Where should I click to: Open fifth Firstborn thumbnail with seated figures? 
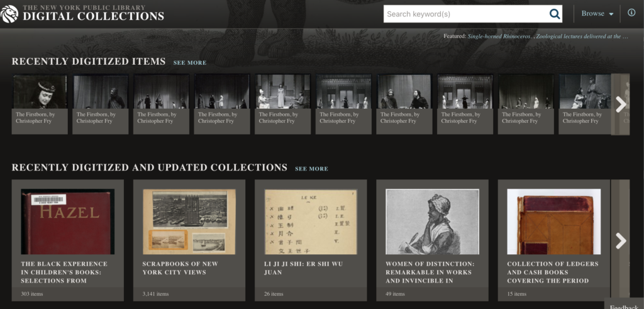pos(282,92)
